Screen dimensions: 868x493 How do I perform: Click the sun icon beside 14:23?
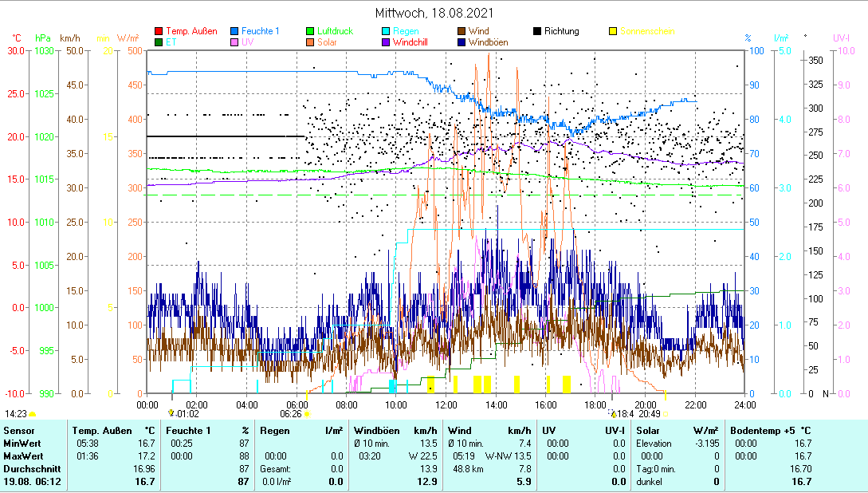[x=33, y=414]
